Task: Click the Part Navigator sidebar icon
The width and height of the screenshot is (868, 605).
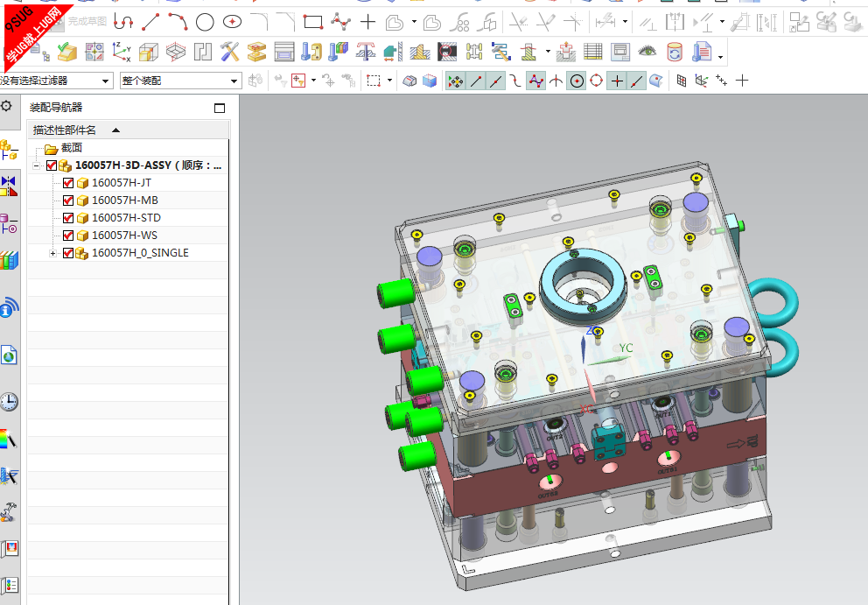Action: tap(9, 224)
